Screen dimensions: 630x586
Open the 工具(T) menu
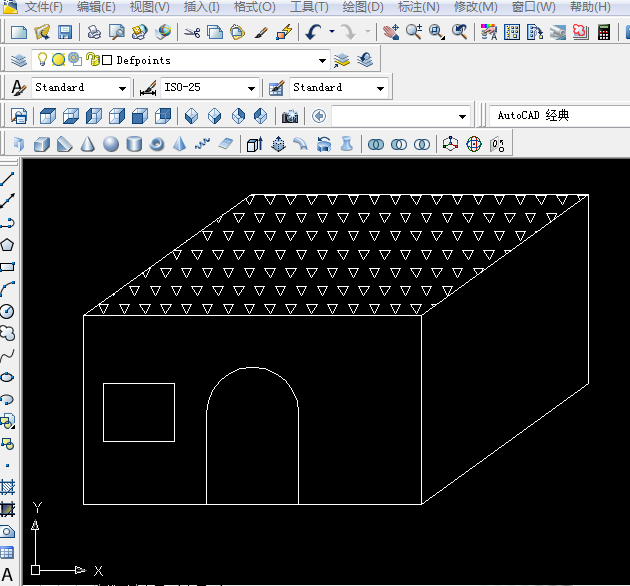tap(309, 6)
